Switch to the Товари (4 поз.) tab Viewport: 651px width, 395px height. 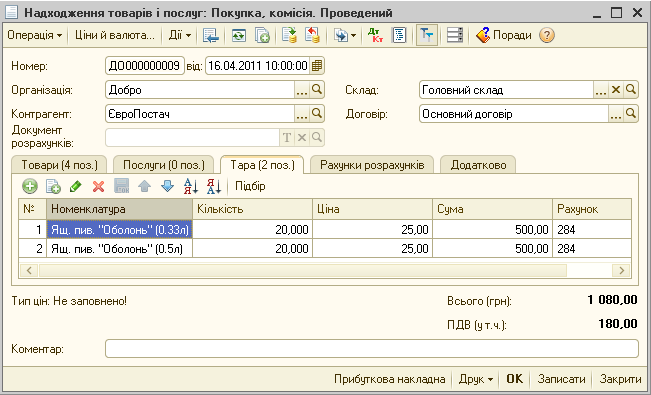point(59,165)
